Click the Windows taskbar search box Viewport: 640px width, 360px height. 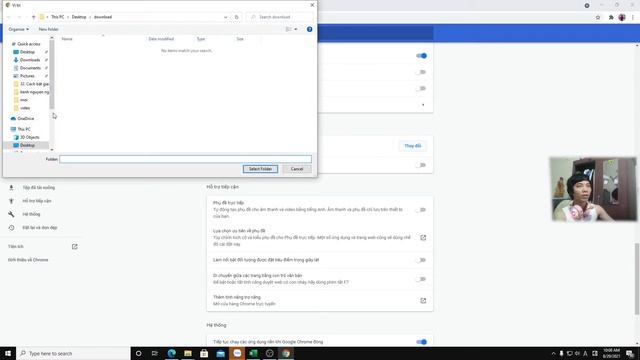click(73, 353)
